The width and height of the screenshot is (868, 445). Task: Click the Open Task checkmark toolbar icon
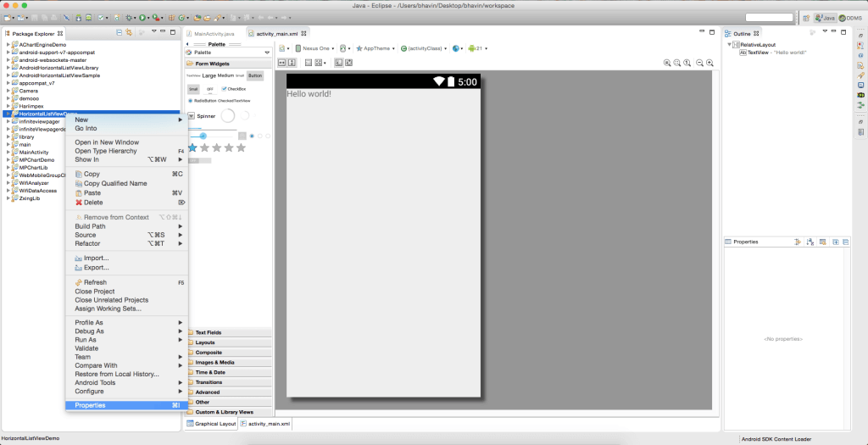click(101, 18)
